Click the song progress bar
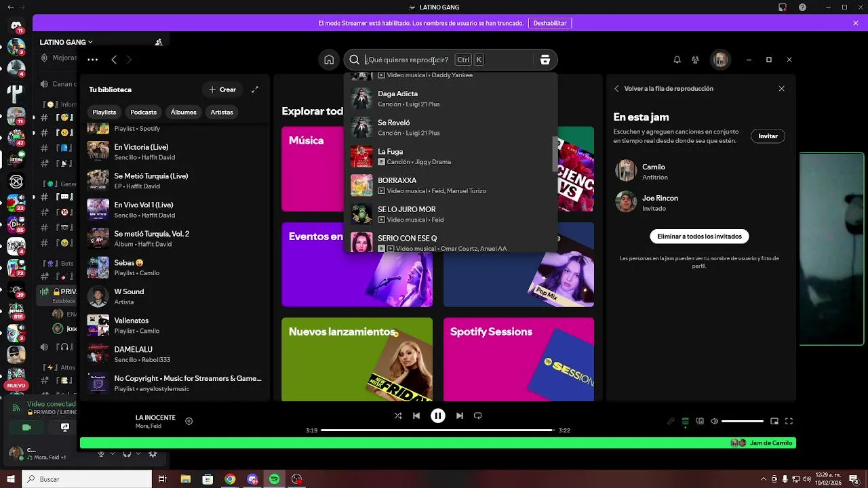The width and height of the screenshot is (868, 488). pos(437,430)
